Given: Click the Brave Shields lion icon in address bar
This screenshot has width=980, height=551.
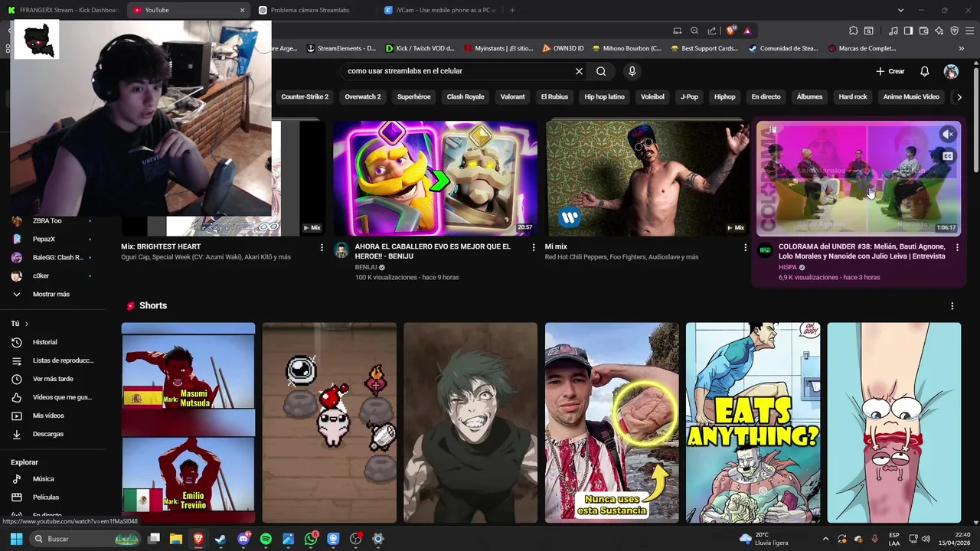Looking at the screenshot, I should click(x=731, y=31).
